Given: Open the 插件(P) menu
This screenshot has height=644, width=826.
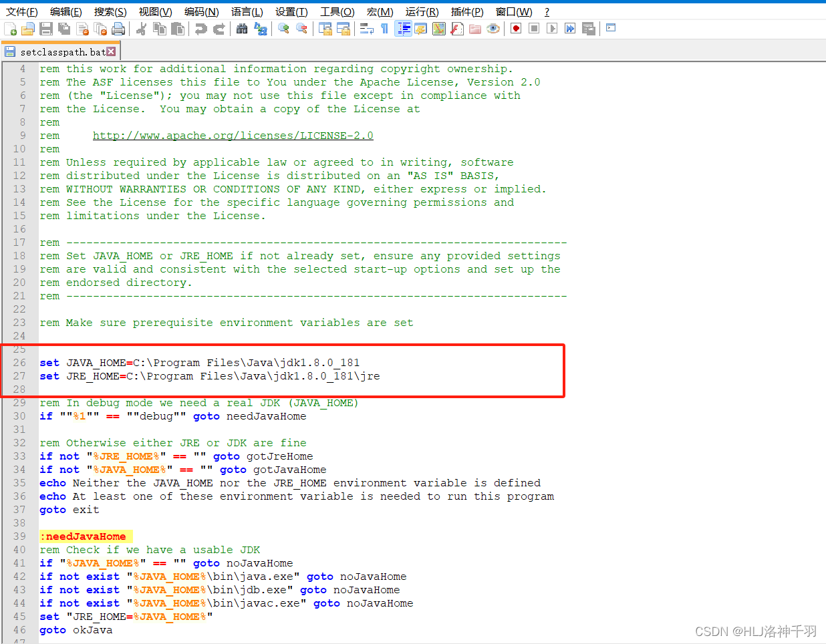Looking at the screenshot, I should click(x=467, y=11).
